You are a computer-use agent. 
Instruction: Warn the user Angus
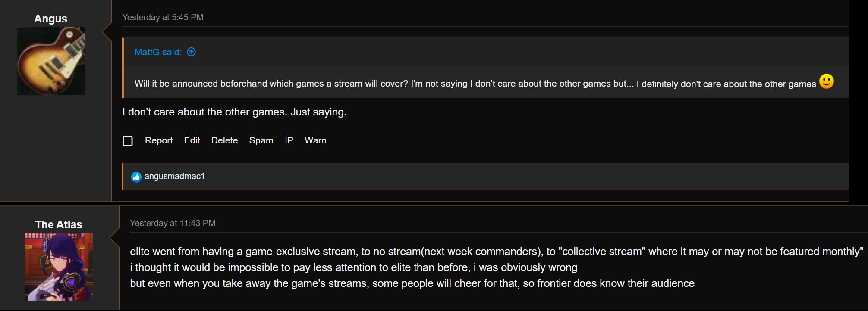point(315,140)
